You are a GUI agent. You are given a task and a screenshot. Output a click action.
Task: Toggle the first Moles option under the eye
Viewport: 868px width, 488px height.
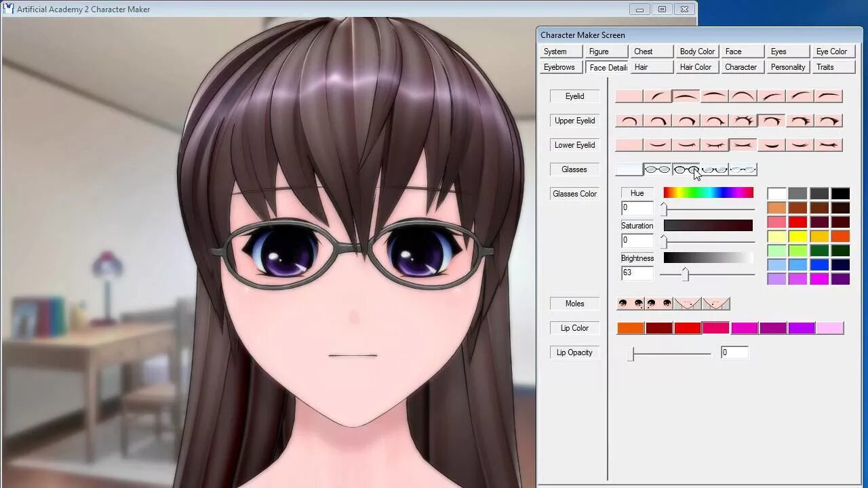point(630,304)
